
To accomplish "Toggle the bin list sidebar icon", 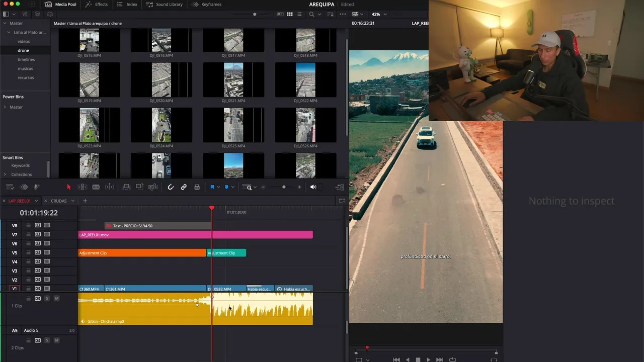I will pos(6,14).
